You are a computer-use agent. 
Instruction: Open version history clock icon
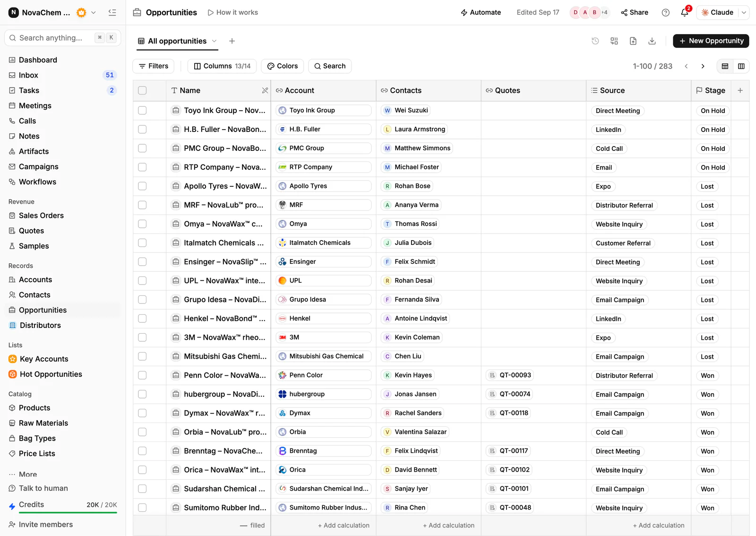[595, 41]
